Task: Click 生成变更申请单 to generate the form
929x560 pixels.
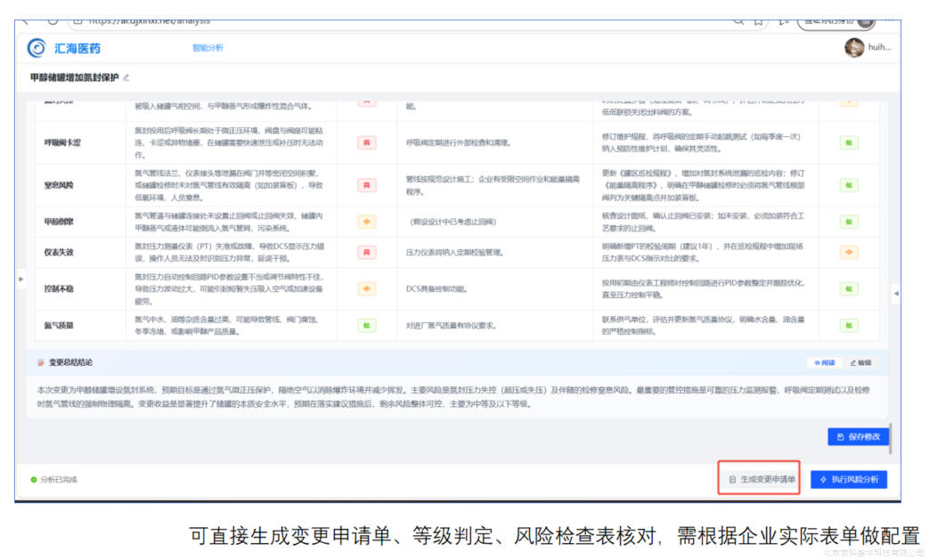Action: coord(762,480)
